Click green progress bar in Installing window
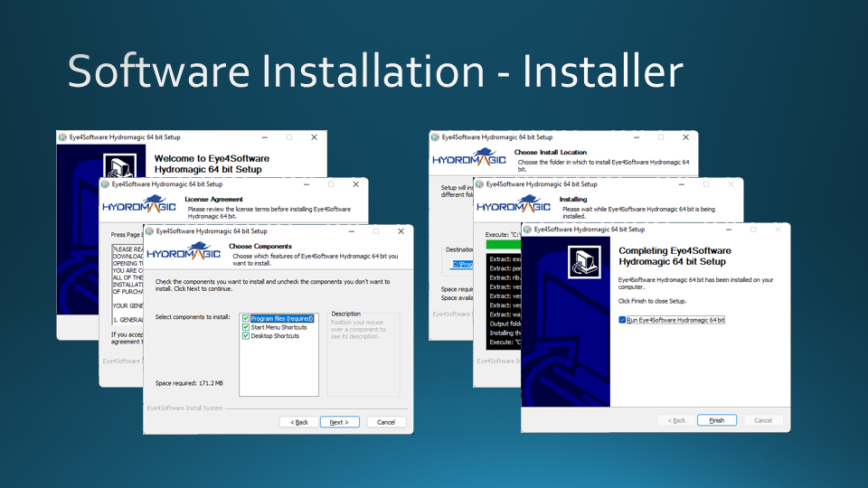The image size is (868, 488). pos(504,245)
